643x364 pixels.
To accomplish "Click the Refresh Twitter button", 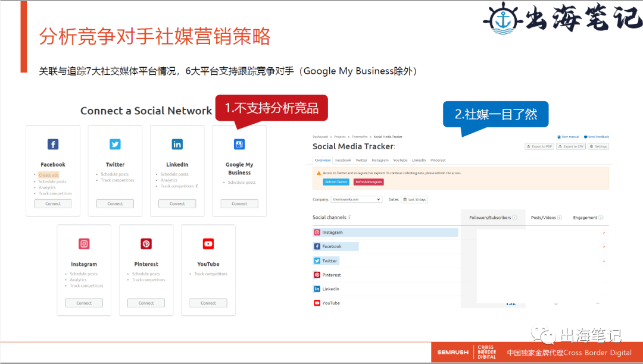I will pyautogui.click(x=336, y=182).
